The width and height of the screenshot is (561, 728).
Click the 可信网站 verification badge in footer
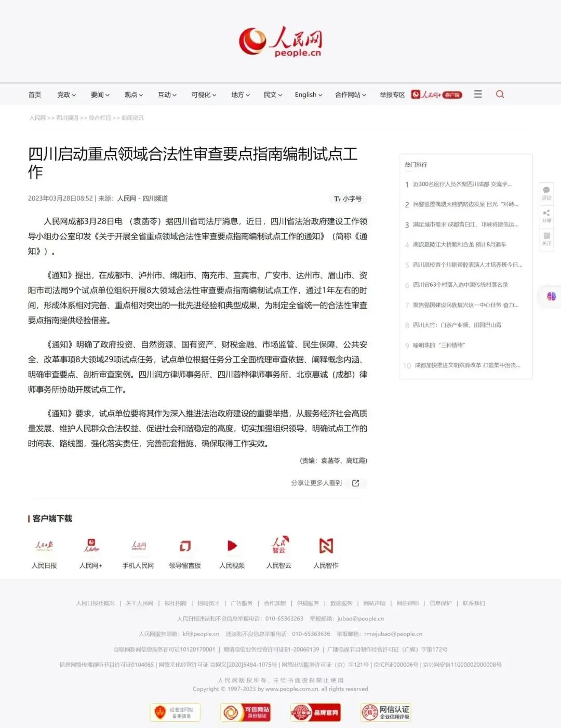245,712
